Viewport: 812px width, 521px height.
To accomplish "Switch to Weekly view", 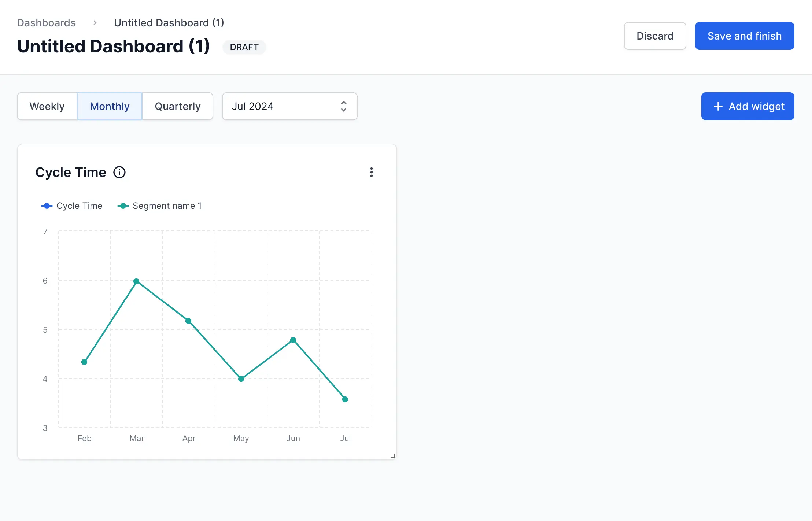I will pos(47,106).
